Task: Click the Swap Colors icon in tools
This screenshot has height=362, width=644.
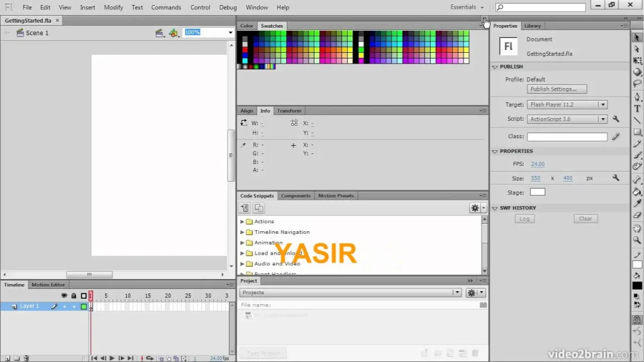Action: pos(637,305)
